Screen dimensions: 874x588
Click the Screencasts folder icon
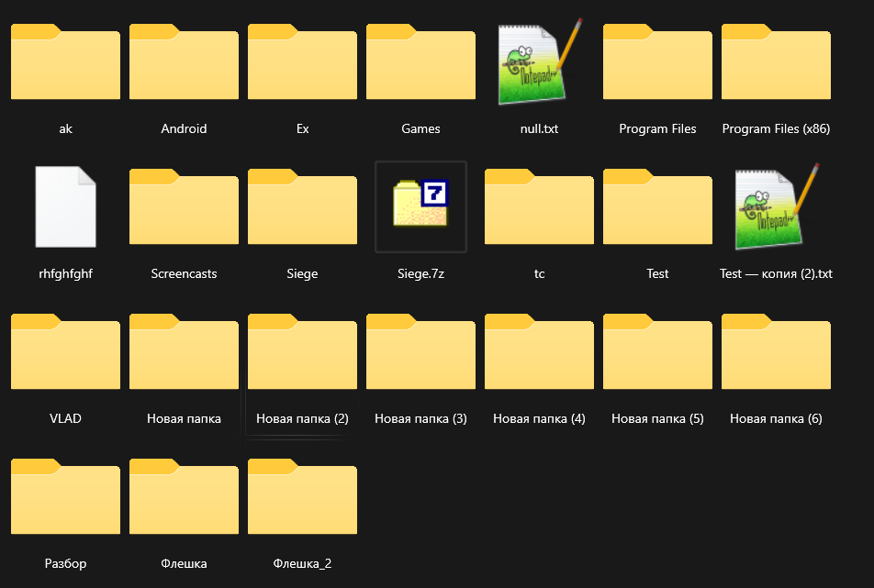point(184,206)
